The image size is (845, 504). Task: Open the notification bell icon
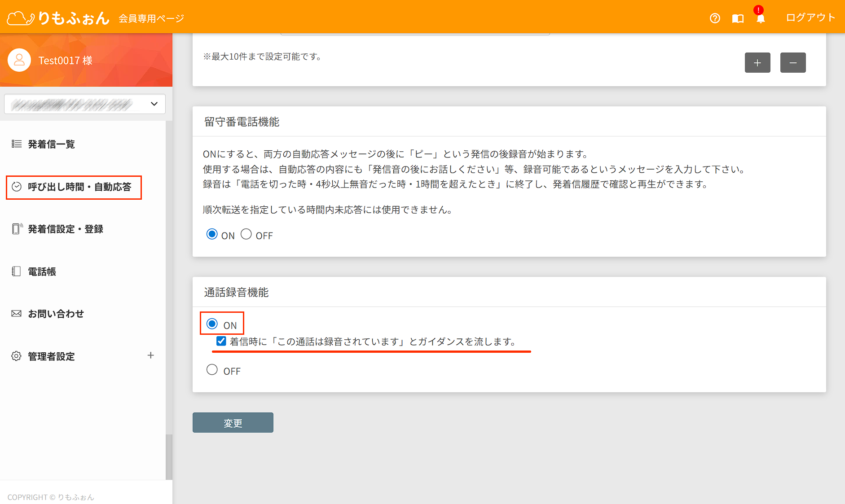coord(761,18)
